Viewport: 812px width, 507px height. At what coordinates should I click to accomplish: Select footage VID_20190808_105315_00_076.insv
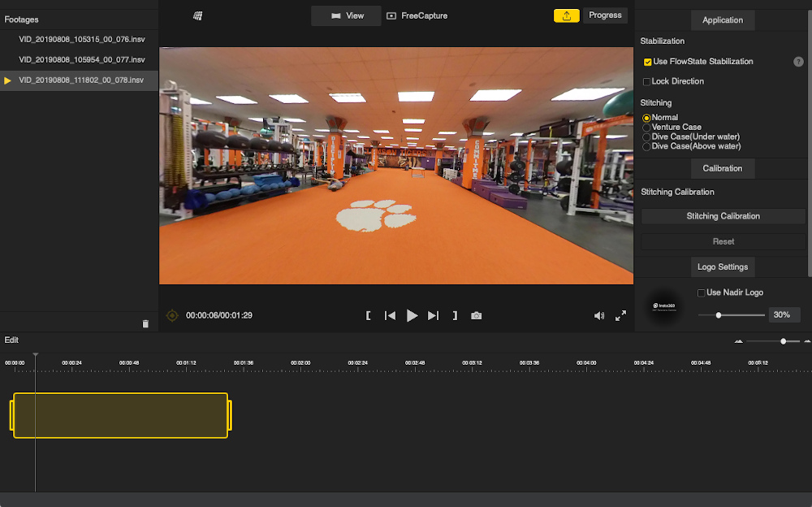[x=79, y=39]
